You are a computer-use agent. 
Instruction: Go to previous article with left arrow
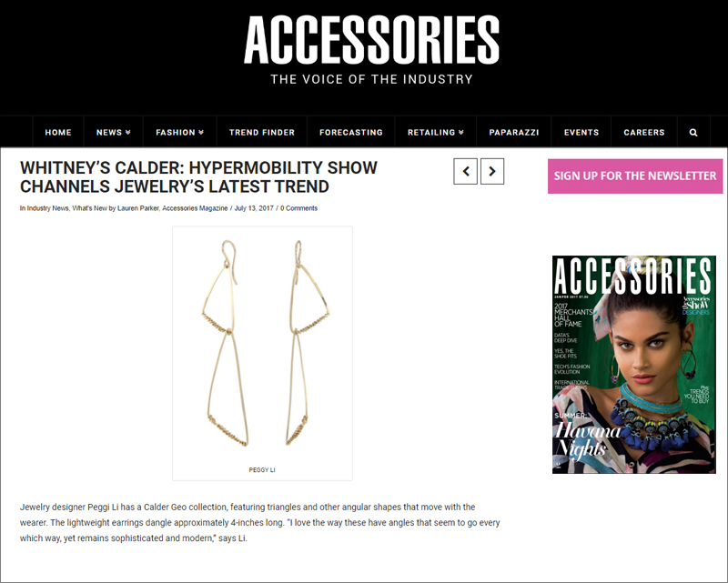465,171
